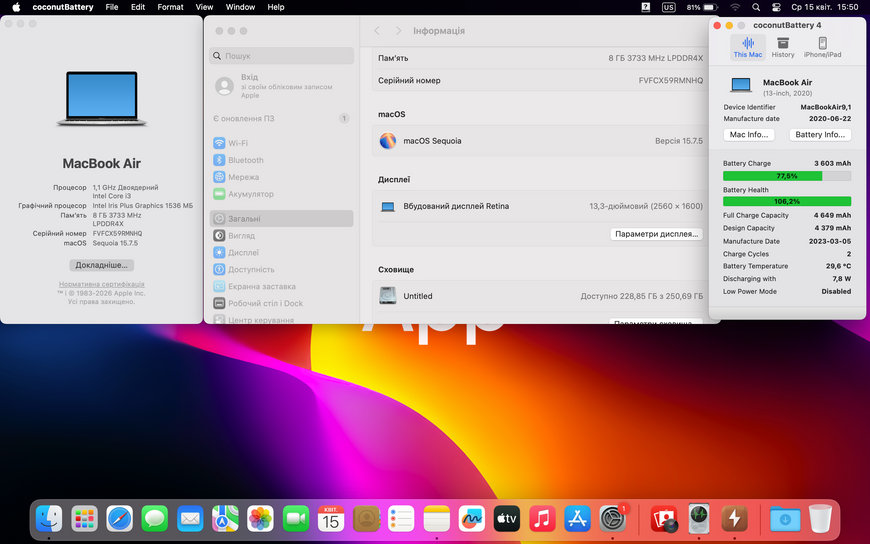Open the Window menu
Viewport: 870px width, 544px height.
240,7
